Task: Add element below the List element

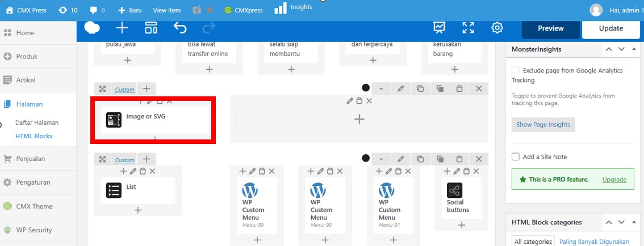Action: coord(138,210)
